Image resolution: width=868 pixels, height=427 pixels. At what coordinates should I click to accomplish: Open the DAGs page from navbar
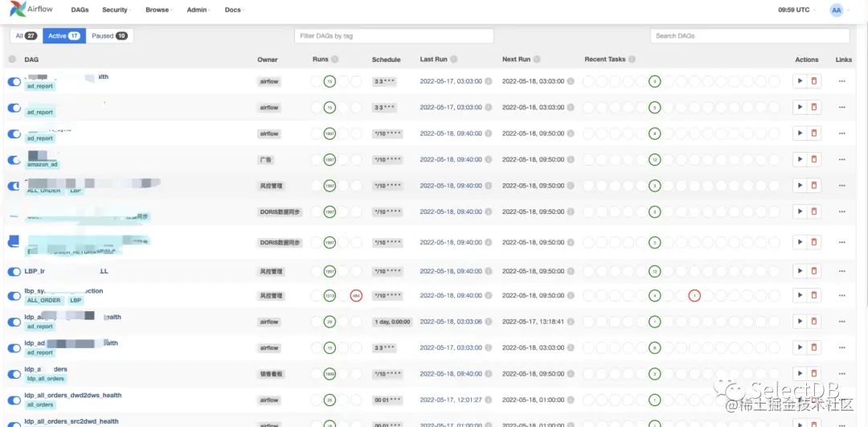point(81,10)
